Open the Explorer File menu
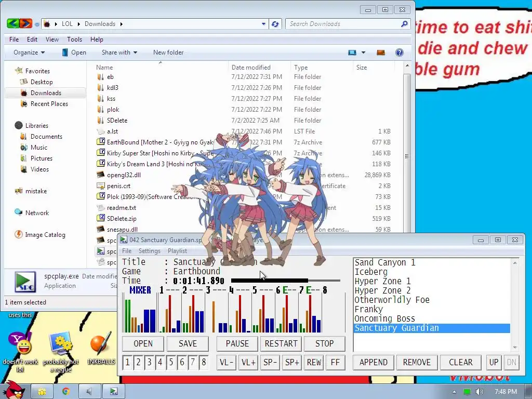Image resolution: width=532 pixels, height=399 pixels. (14, 39)
